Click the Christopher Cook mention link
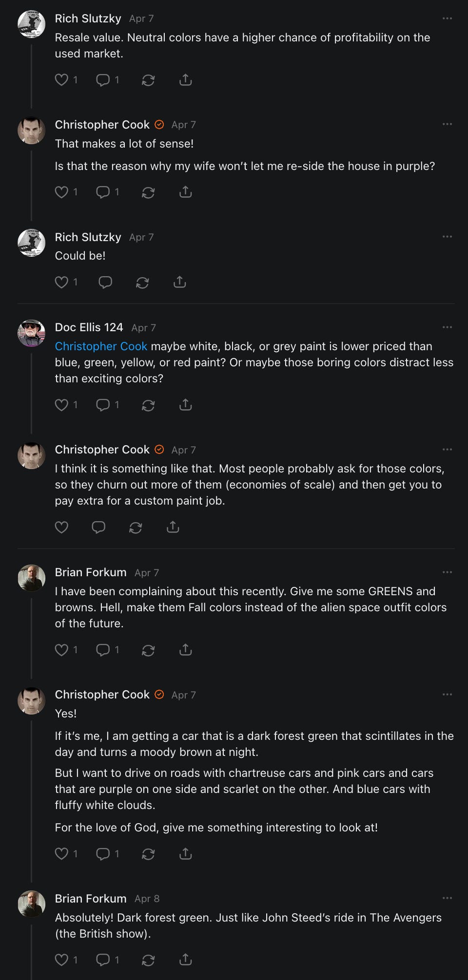This screenshot has width=468, height=980. [101, 346]
